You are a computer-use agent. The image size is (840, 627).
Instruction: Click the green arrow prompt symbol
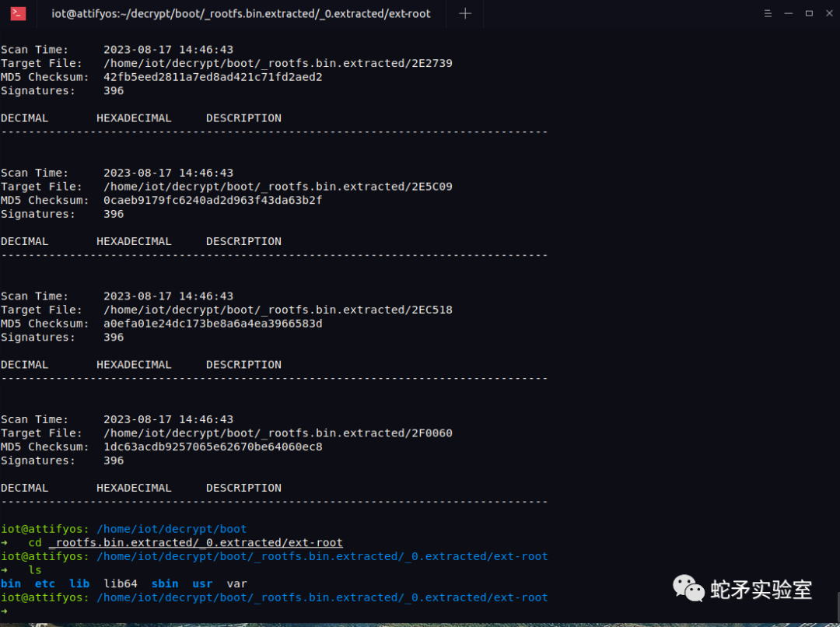pyautogui.click(x=6, y=611)
